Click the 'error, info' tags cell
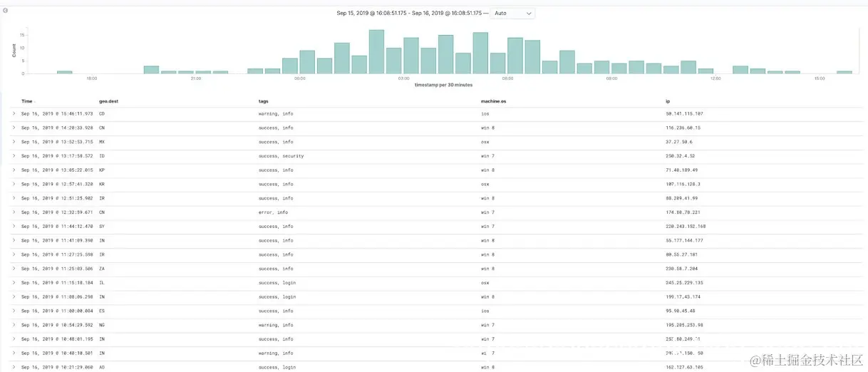This screenshot has width=868, height=372. 273,212
